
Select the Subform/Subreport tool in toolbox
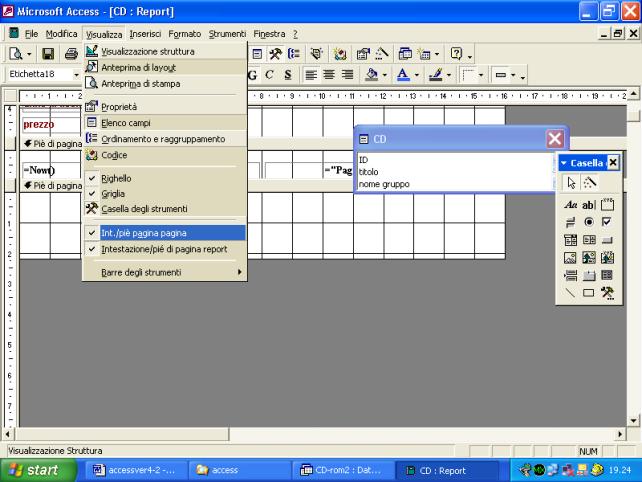coord(607,275)
